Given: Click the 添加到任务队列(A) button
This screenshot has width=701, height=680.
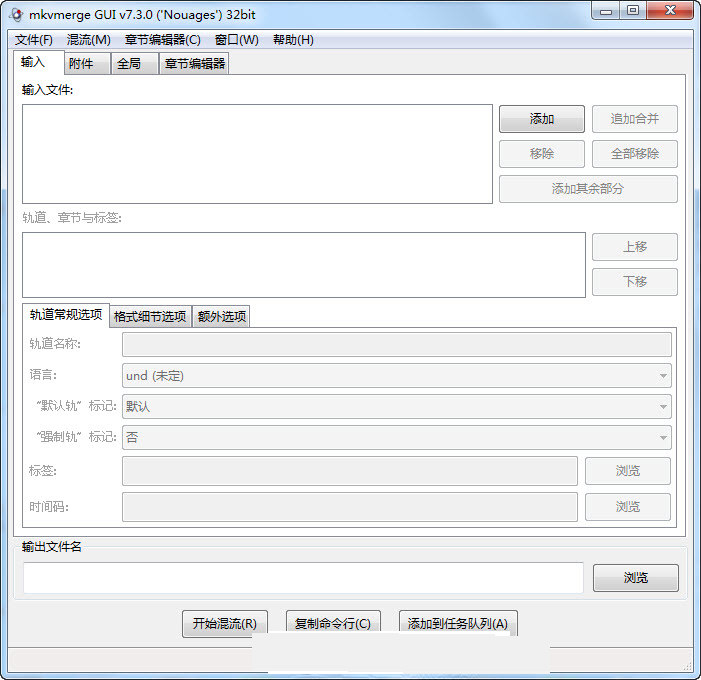Looking at the screenshot, I should point(458,623).
